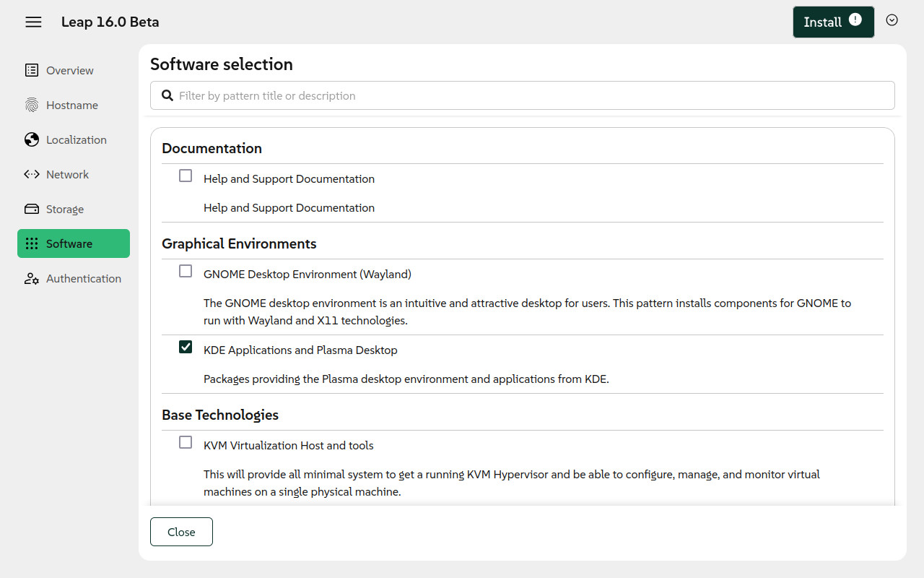Screen dimensions: 924x578
Task: Click the Authentication user icon
Action: pyautogui.click(x=32, y=278)
